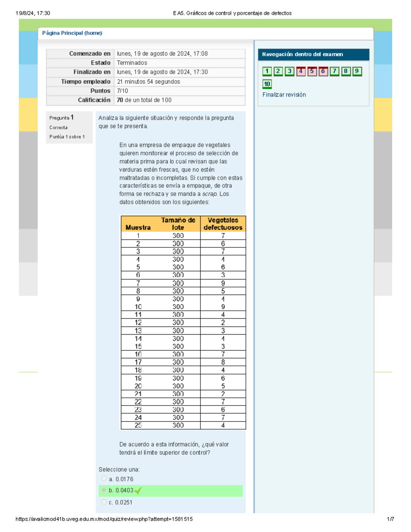Open question 6 from exam navigation
Viewport: 411px width, 532px height.
click(x=323, y=71)
